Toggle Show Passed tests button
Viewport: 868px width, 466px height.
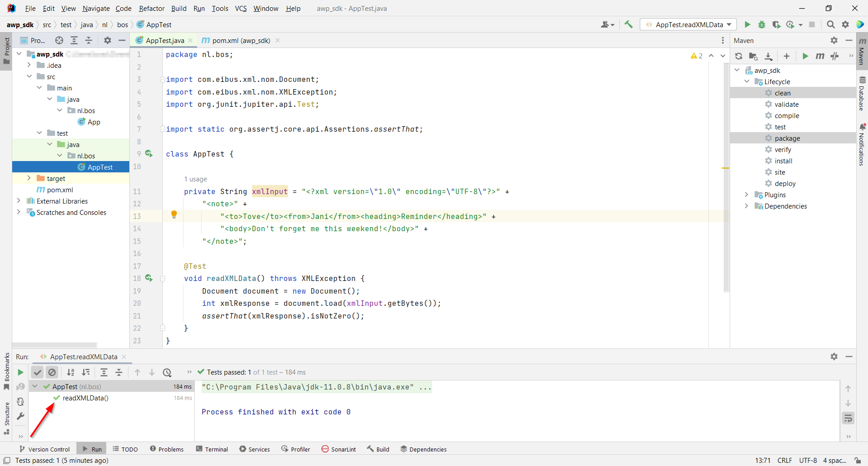pyautogui.click(x=38, y=372)
